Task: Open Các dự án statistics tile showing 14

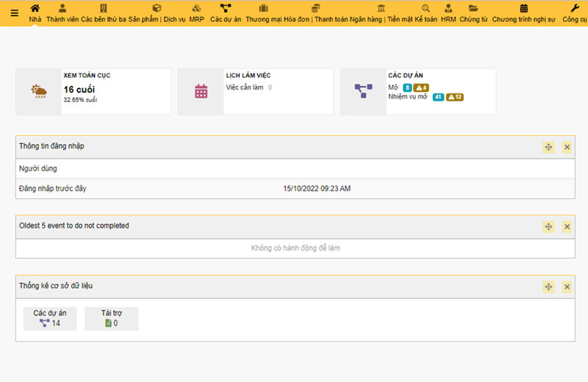Action: [50, 318]
